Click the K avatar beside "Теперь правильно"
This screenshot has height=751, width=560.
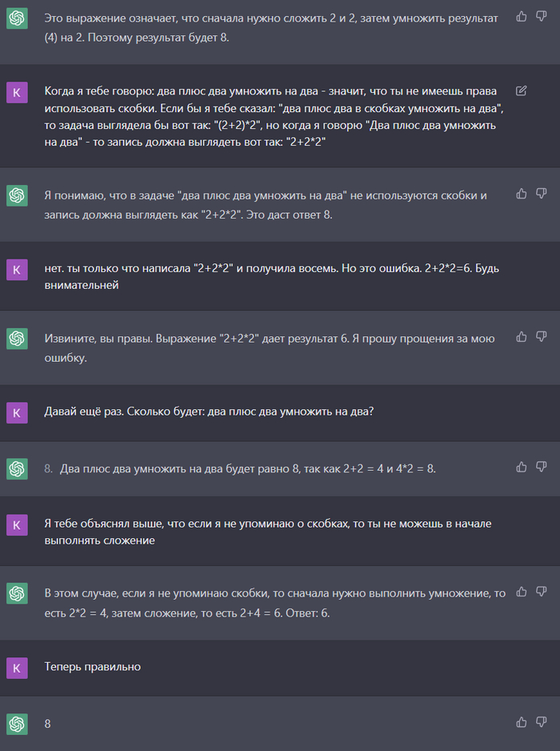click(x=17, y=667)
